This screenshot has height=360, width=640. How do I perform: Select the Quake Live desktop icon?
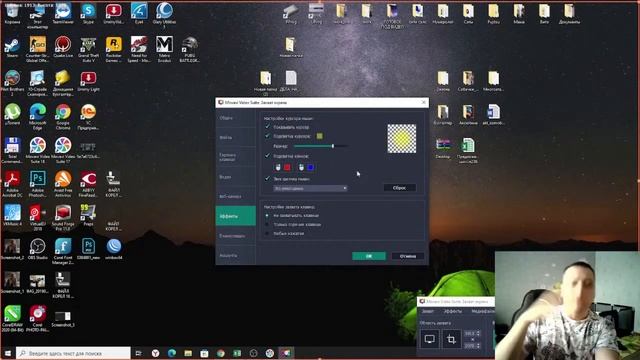click(x=63, y=48)
